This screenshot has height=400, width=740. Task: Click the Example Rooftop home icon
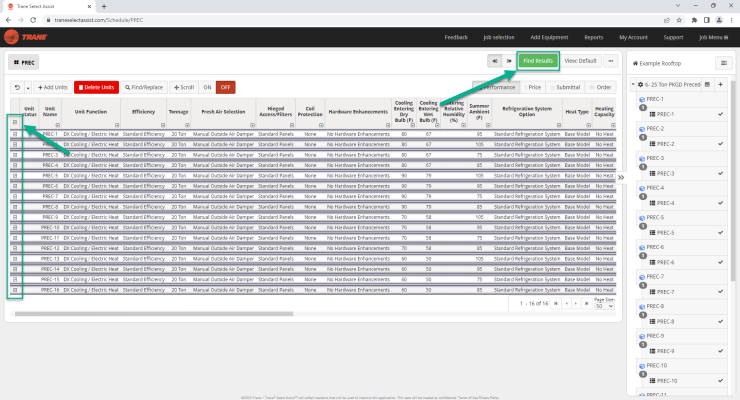point(635,63)
